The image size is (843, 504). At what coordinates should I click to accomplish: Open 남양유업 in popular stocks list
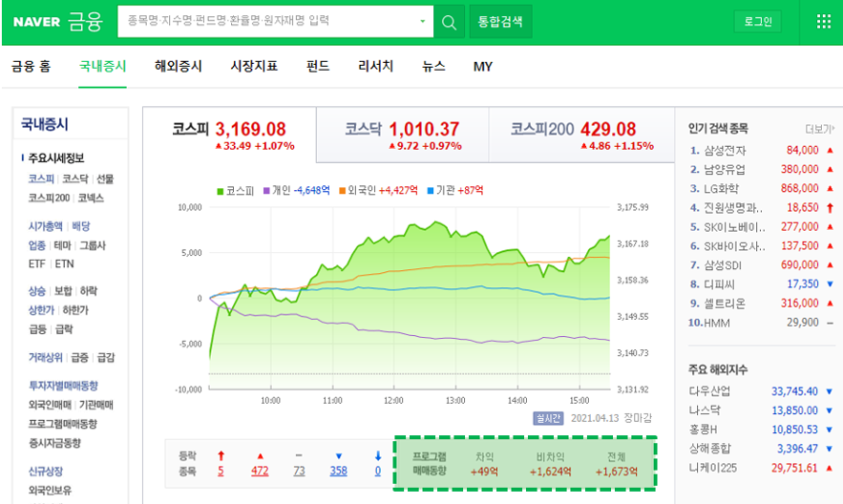tap(726, 169)
